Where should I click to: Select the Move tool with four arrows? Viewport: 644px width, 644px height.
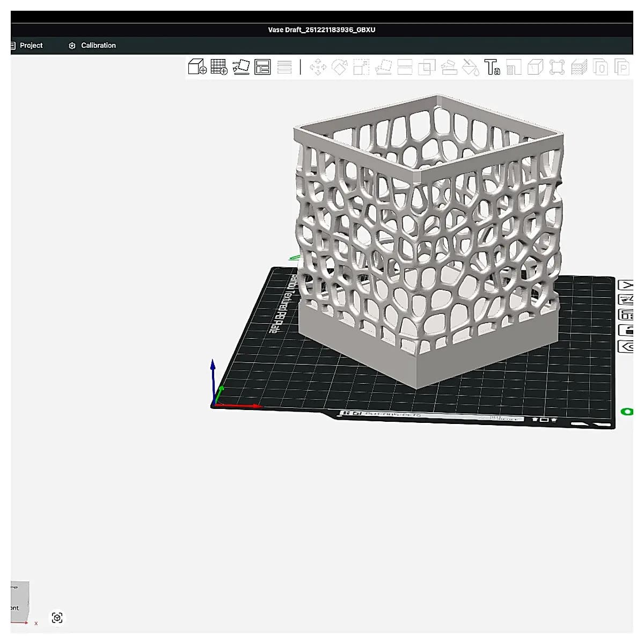click(318, 67)
